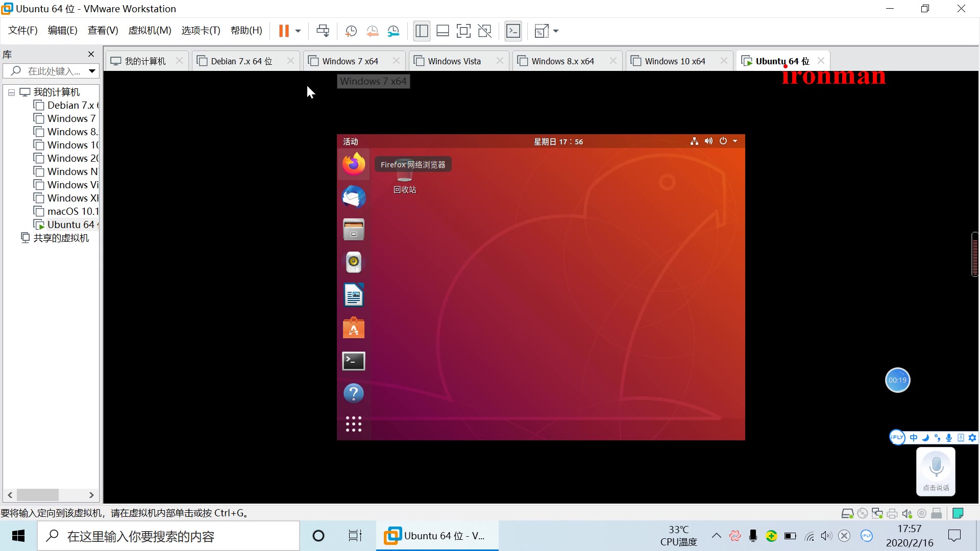The height and width of the screenshot is (551, 980).
Task: Click the hard disk status icon
Action: pyautogui.click(x=848, y=513)
